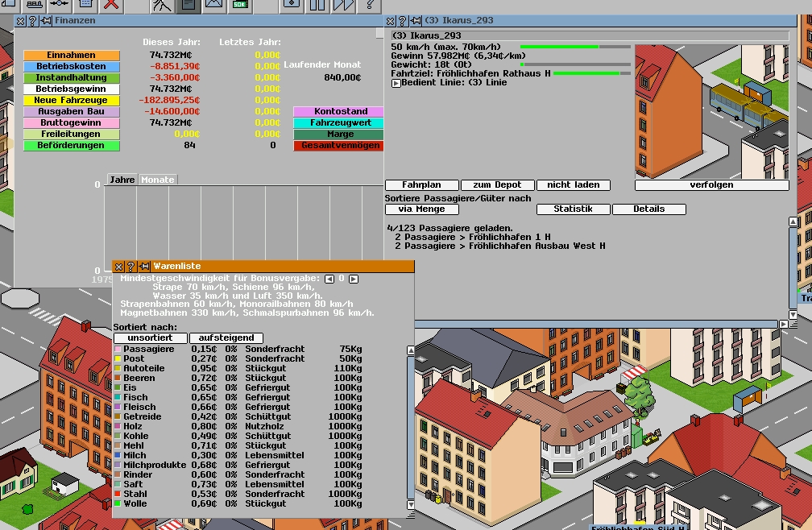The width and height of the screenshot is (812, 530).
Task: Send vehicle with zum Depot button
Action: (498, 185)
